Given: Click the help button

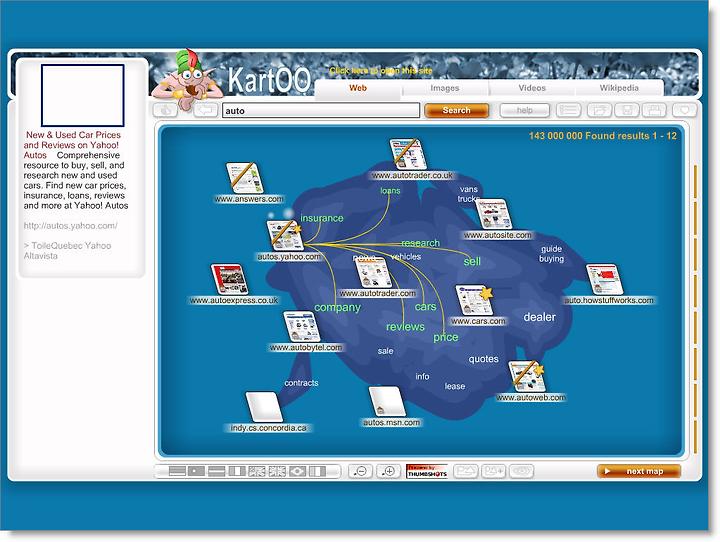Looking at the screenshot, I should click(524, 110).
